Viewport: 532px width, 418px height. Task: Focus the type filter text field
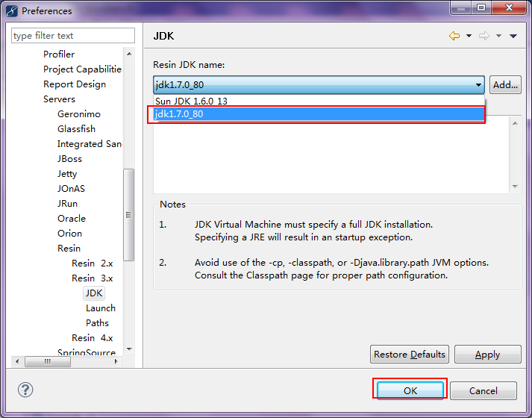[x=73, y=36]
